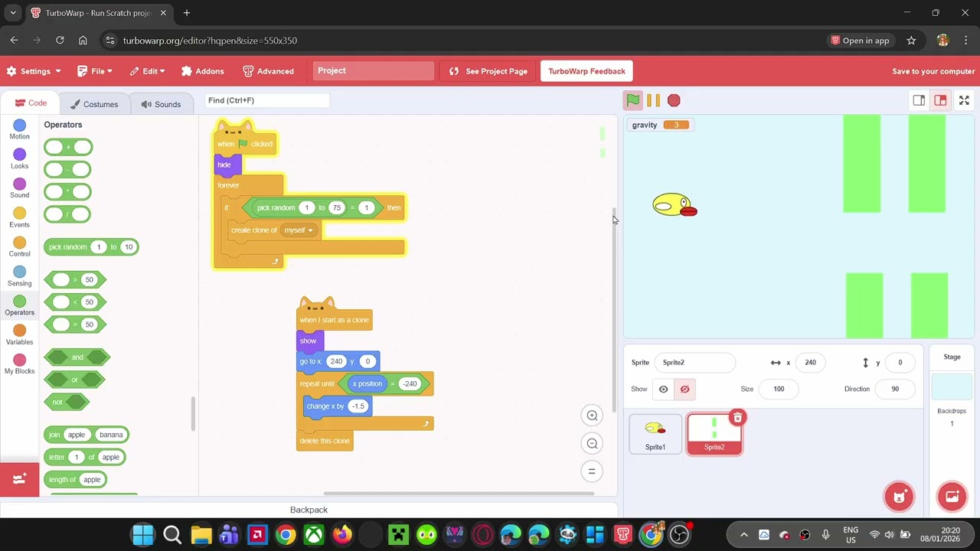The width and height of the screenshot is (980, 551).
Task: Zoom in on the code workspace
Action: [x=592, y=416]
